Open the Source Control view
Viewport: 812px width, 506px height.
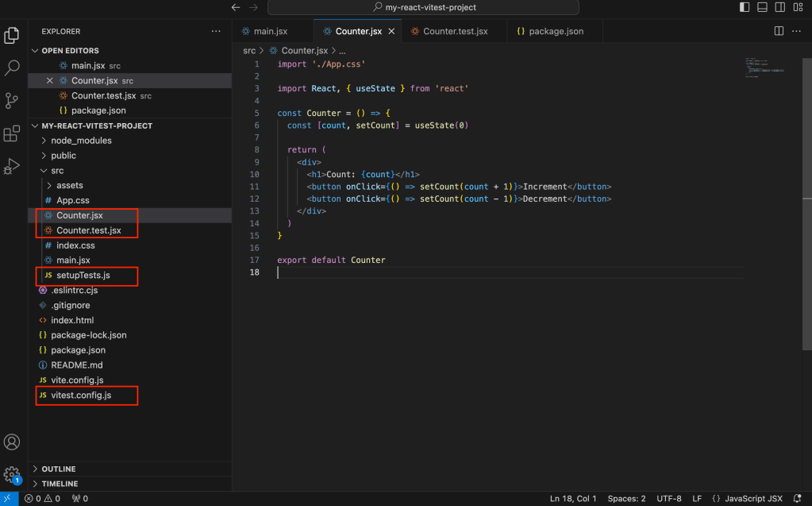pos(12,101)
